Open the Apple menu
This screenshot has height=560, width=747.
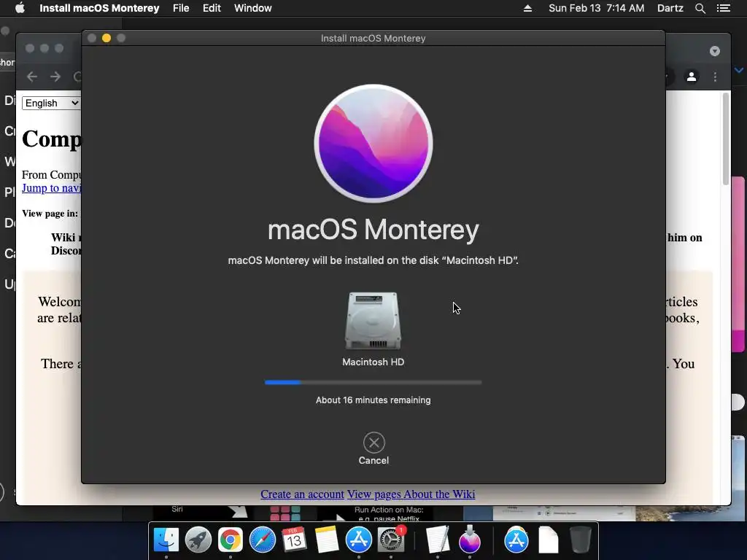[x=20, y=8]
